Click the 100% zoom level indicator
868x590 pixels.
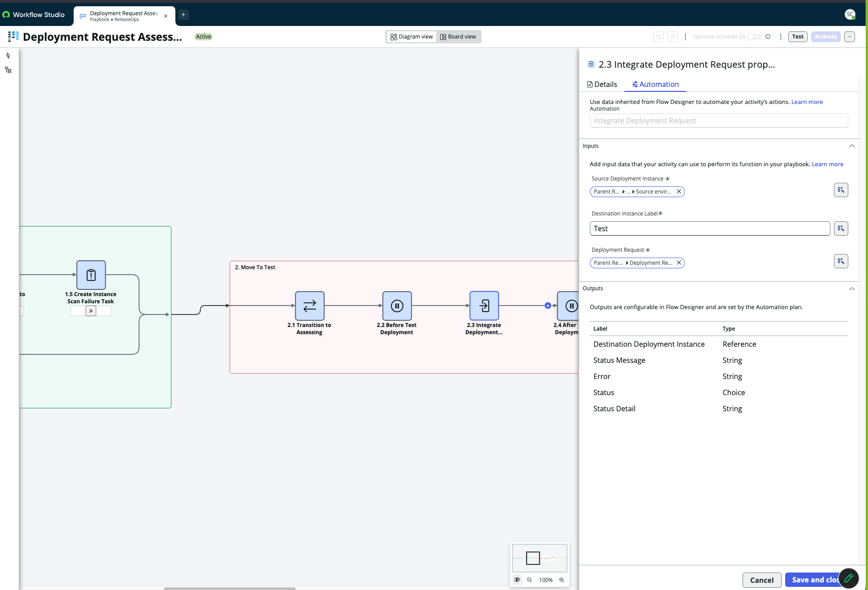[546, 580]
